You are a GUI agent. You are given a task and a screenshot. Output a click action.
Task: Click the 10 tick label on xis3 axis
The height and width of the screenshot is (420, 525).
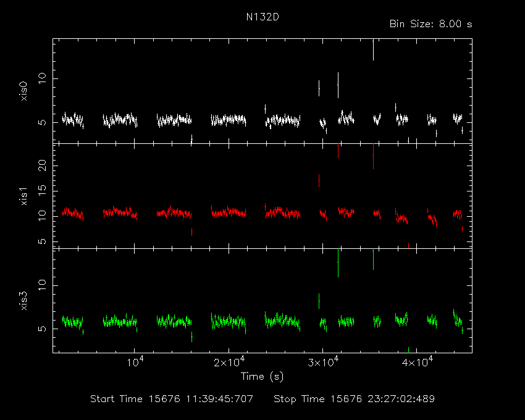pos(42,285)
